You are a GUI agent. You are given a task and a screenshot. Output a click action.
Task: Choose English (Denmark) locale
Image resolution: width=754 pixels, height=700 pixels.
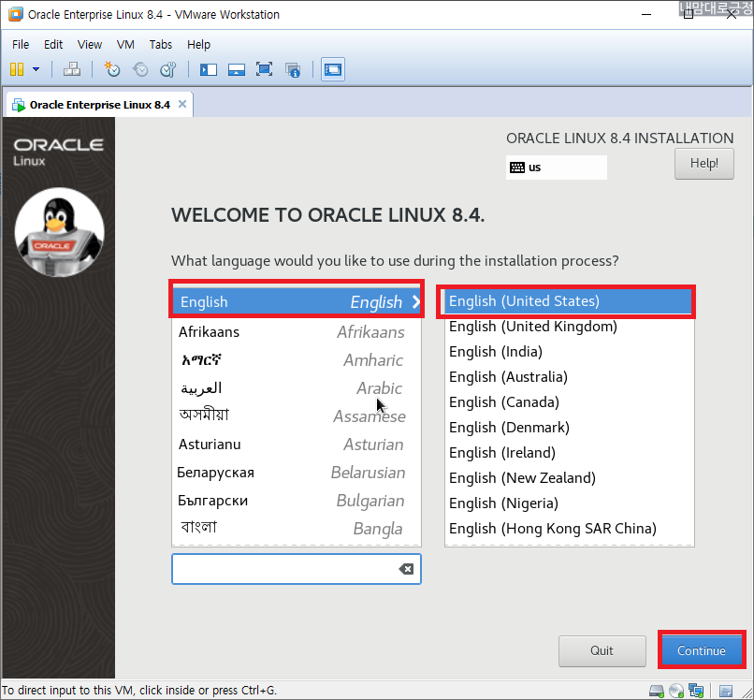570,428
